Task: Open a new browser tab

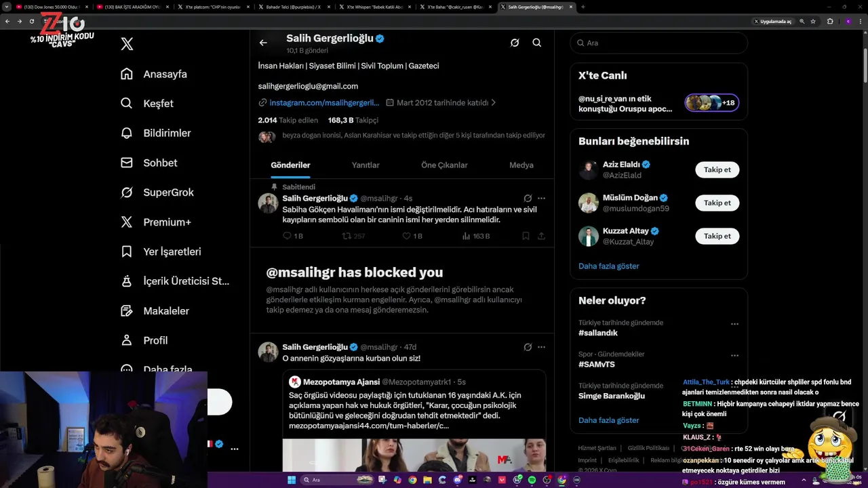Action: pos(583,7)
